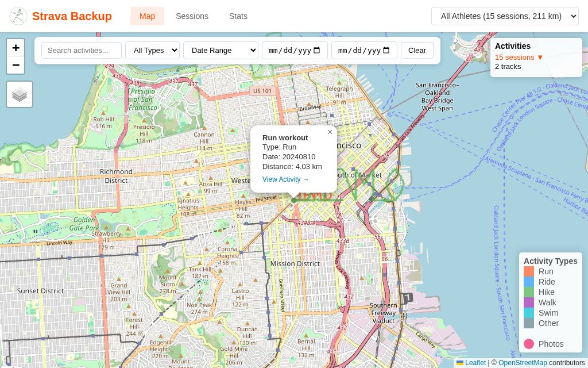Click the Other color swatch in legend
The height and width of the screenshot is (368, 588).
coord(529,323)
